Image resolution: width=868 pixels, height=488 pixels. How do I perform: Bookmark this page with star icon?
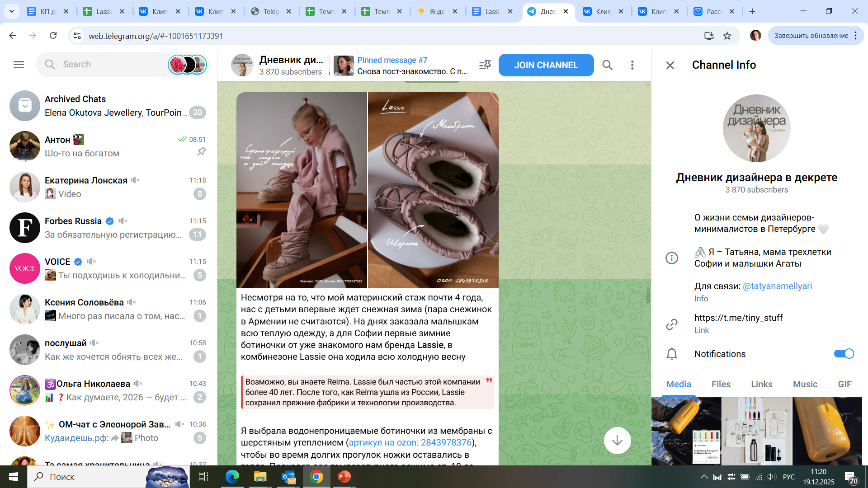727,36
